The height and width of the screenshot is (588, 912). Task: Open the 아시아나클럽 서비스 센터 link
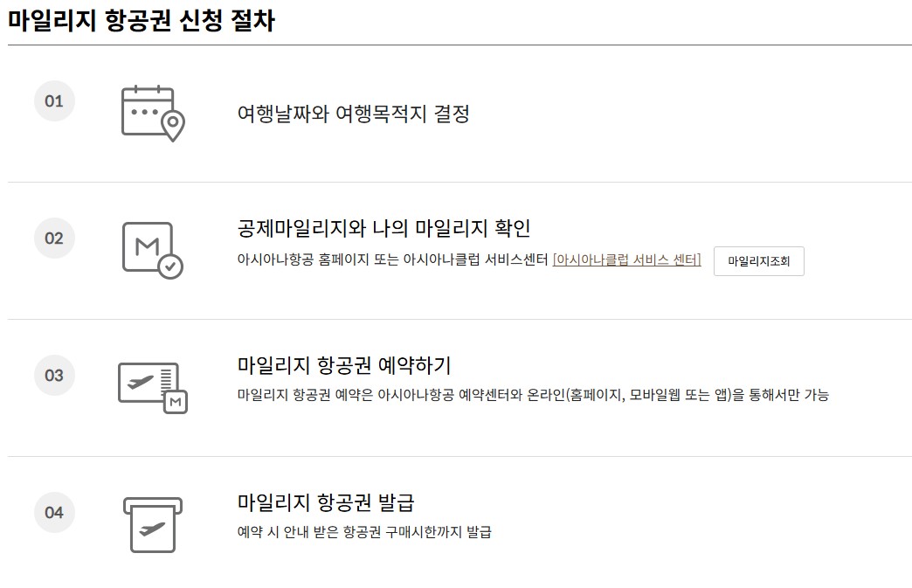pyautogui.click(x=628, y=261)
